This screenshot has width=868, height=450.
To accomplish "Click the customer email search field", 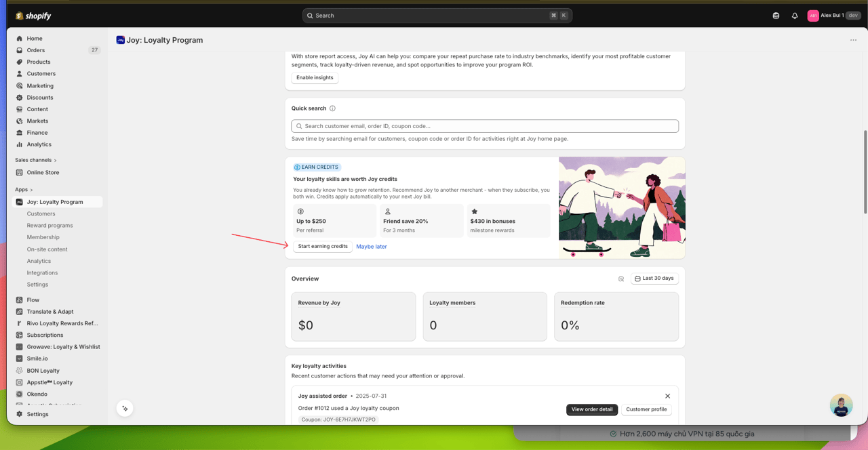I will (x=485, y=126).
